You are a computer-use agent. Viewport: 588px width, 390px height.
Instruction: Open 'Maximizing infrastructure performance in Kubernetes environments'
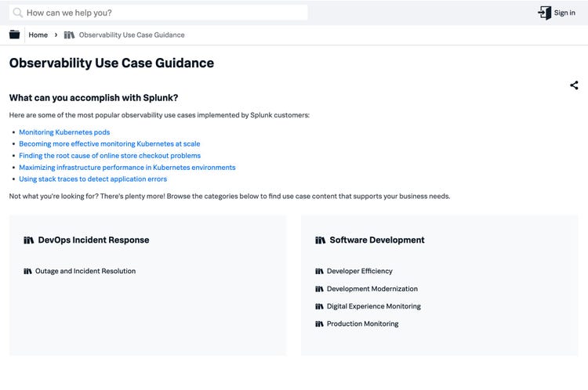127,168
